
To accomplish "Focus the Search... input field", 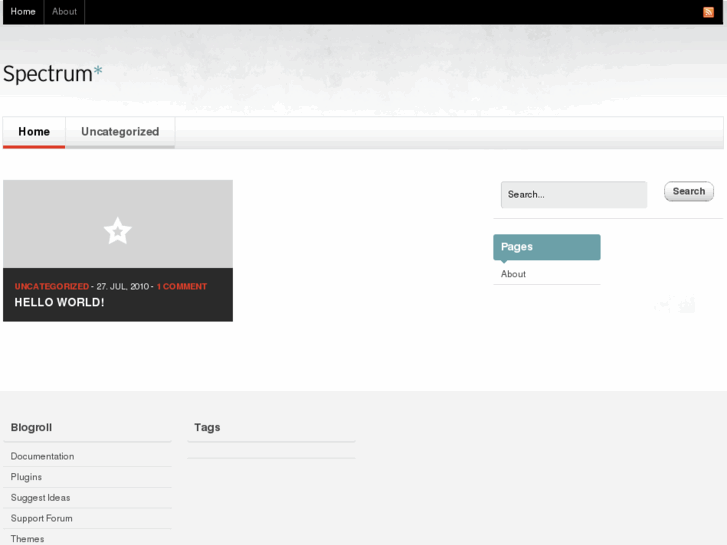I will [574, 194].
